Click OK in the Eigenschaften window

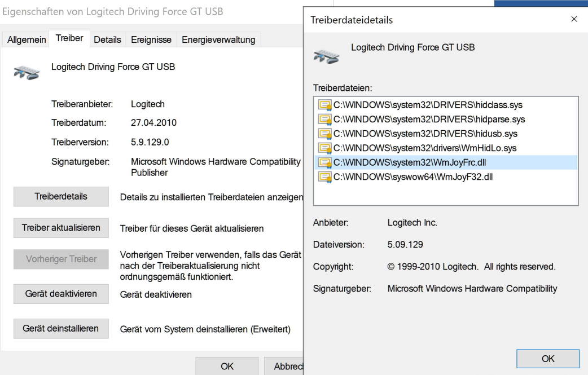[x=227, y=366]
